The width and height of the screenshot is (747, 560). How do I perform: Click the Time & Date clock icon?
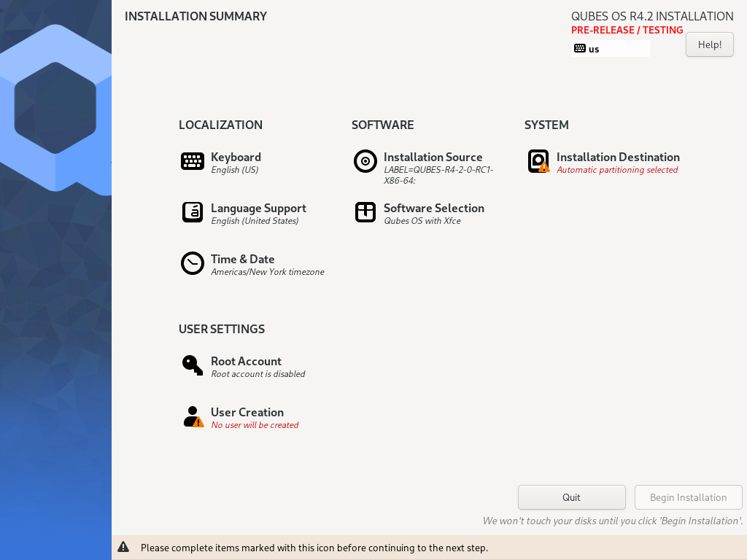tap(193, 263)
